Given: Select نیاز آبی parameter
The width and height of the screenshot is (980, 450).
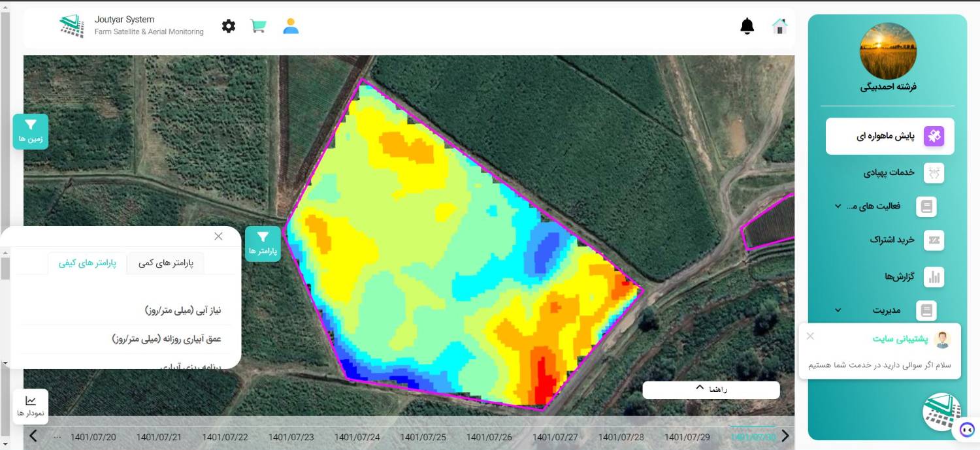Looking at the screenshot, I should click(x=183, y=310).
